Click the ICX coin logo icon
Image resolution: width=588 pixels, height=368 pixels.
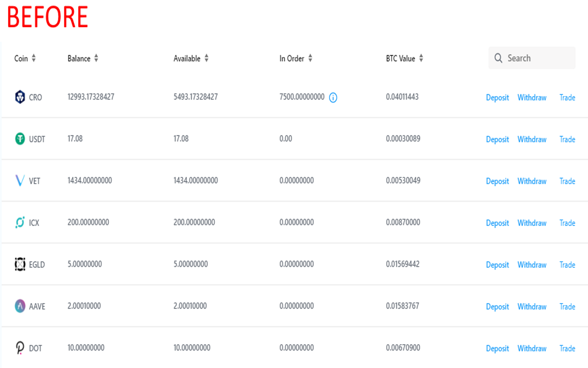(x=20, y=223)
